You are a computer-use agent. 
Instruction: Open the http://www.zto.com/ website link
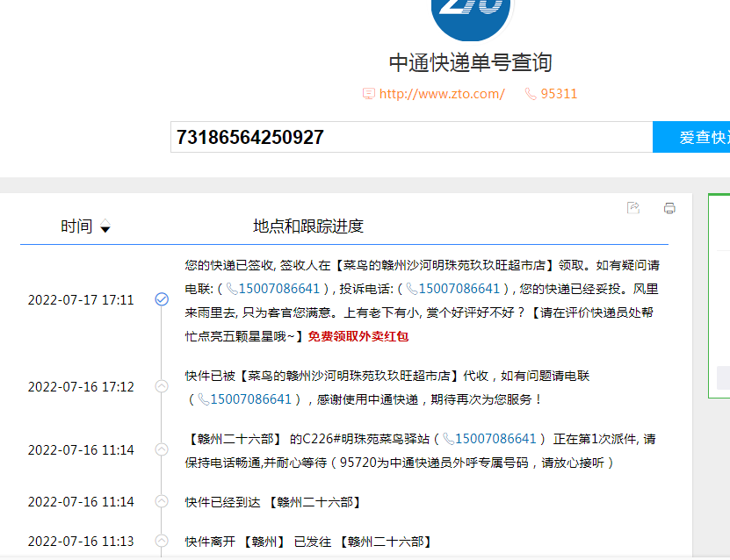pyautogui.click(x=442, y=94)
